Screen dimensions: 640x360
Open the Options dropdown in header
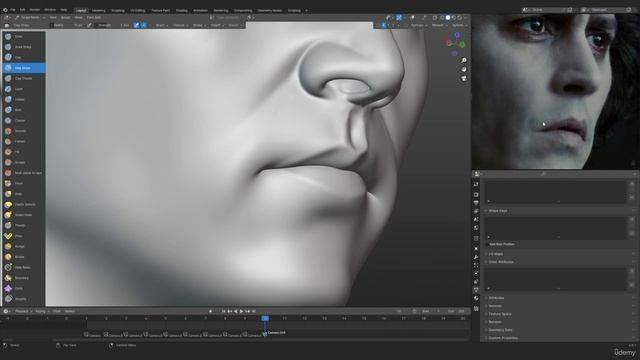pyautogui.click(x=459, y=25)
